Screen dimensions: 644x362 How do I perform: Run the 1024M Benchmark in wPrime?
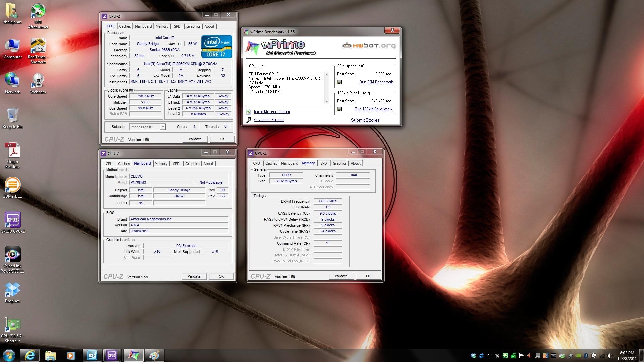tap(373, 109)
